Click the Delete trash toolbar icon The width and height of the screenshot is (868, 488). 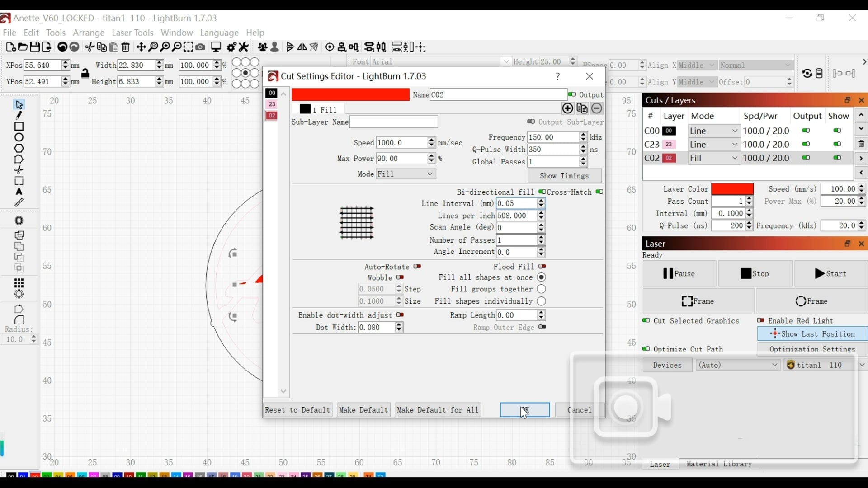(x=126, y=47)
